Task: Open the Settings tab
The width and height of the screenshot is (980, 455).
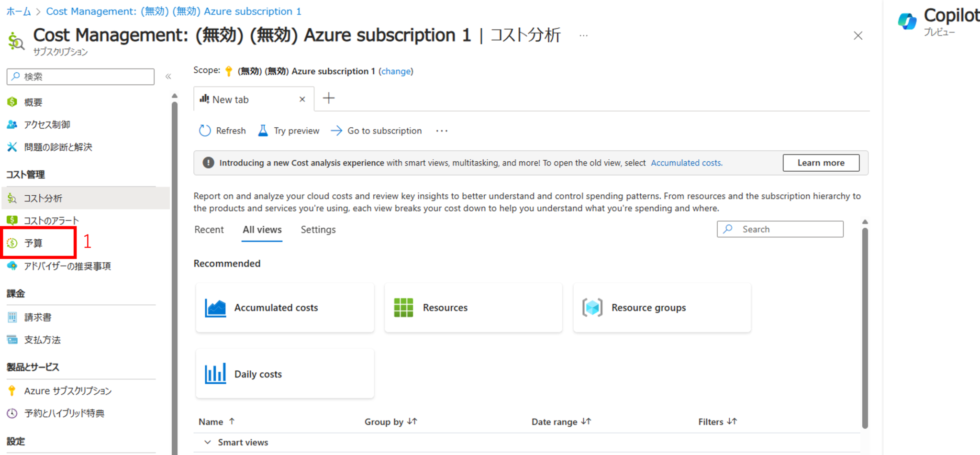Action: pos(318,229)
